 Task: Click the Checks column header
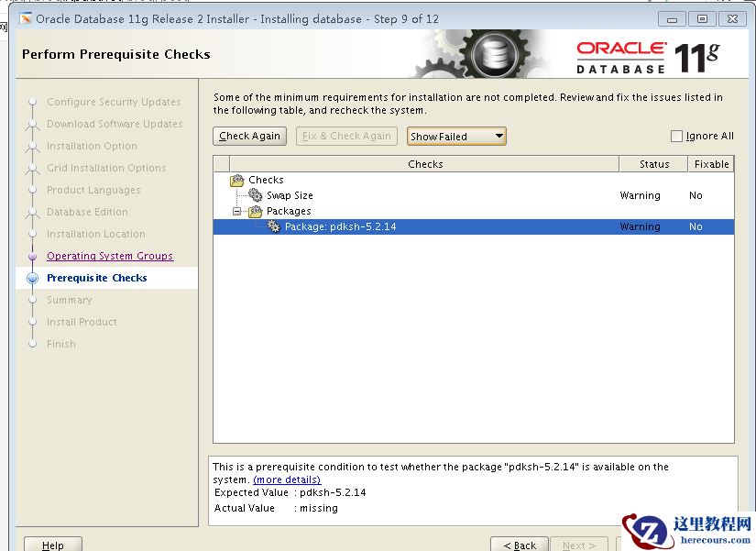425,164
